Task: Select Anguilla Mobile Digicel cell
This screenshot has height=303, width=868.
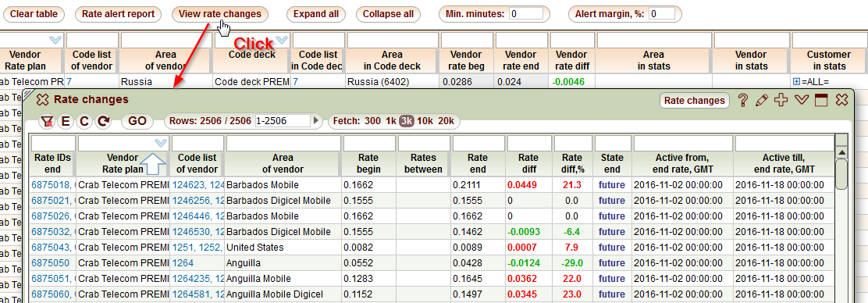Action: coord(283,294)
